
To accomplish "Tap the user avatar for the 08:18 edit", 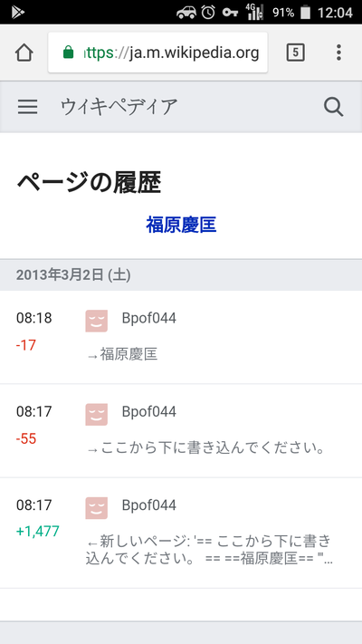I will [97, 321].
